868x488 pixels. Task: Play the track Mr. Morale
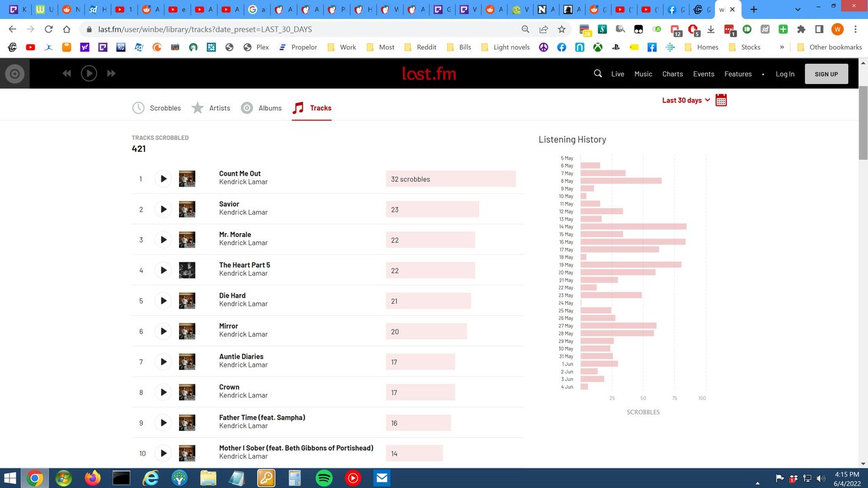click(x=163, y=240)
